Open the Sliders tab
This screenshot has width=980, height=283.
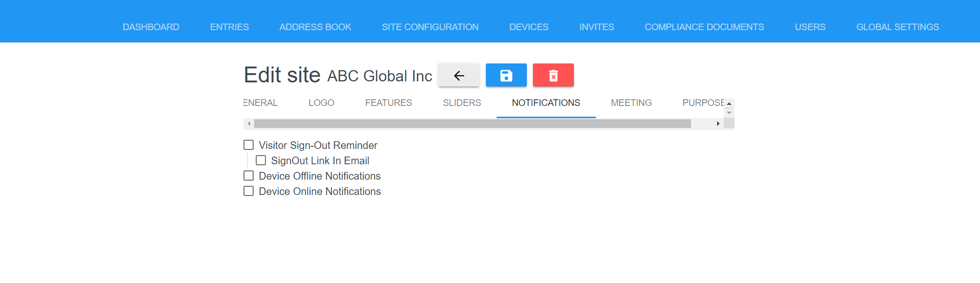(x=462, y=103)
